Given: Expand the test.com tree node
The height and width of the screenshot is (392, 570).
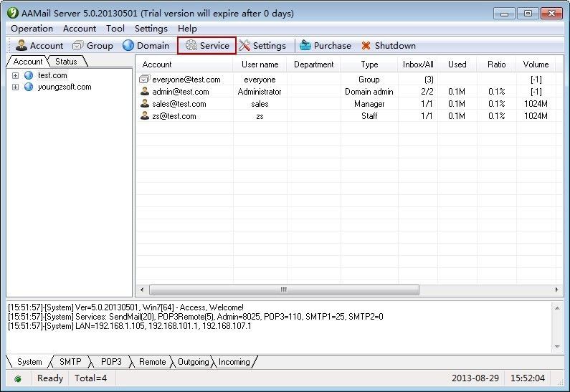Looking at the screenshot, I should [x=15, y=75].
